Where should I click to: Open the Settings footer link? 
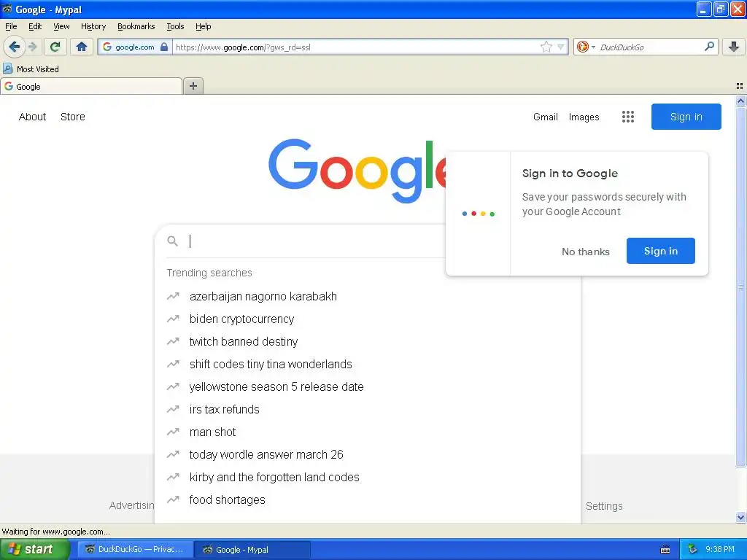603,506
